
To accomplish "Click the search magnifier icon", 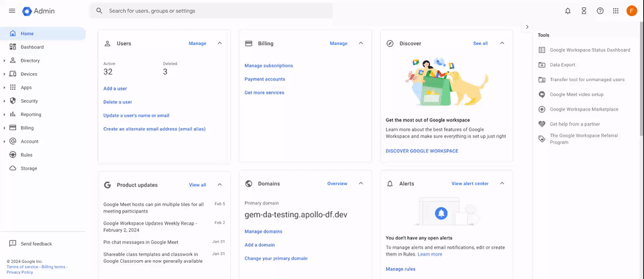I will pos(99,11).
